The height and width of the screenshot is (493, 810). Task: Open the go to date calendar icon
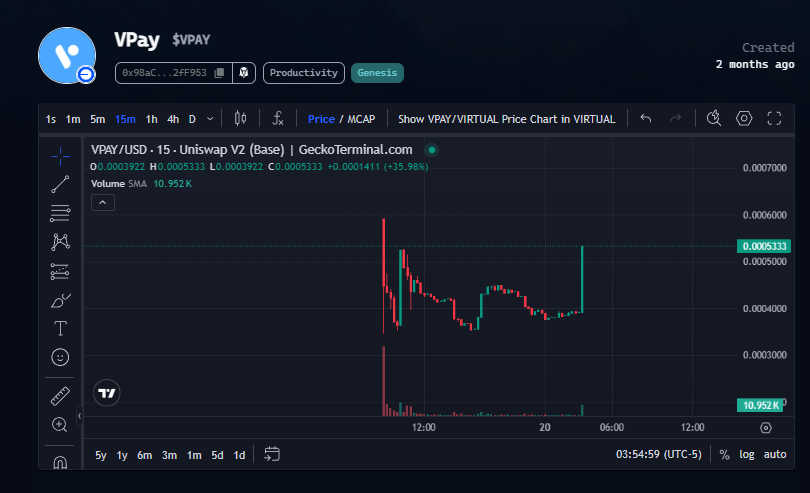point(272,454)
